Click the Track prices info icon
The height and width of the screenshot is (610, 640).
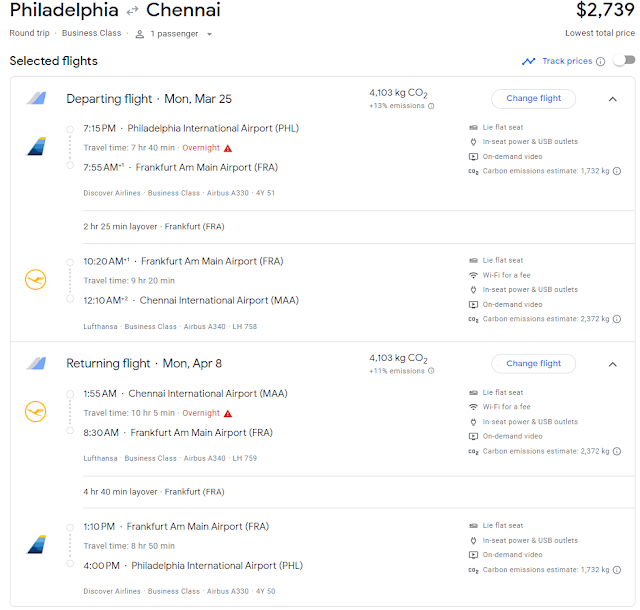click(x=600, y=62)
